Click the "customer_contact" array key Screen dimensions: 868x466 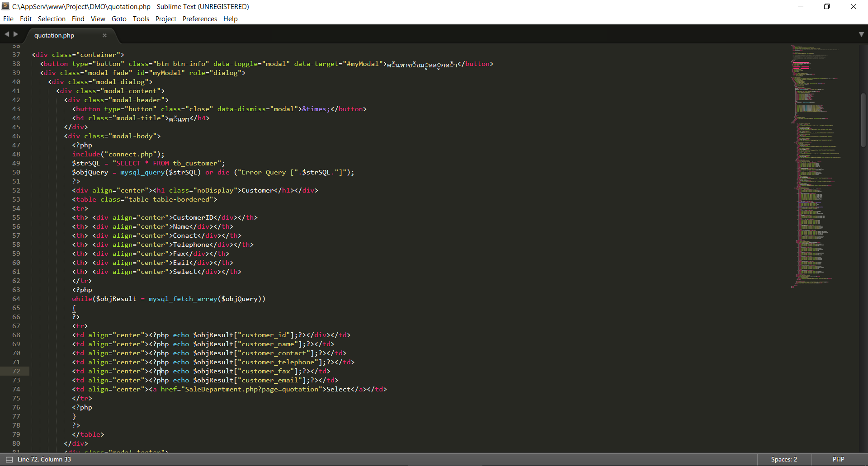274,353
